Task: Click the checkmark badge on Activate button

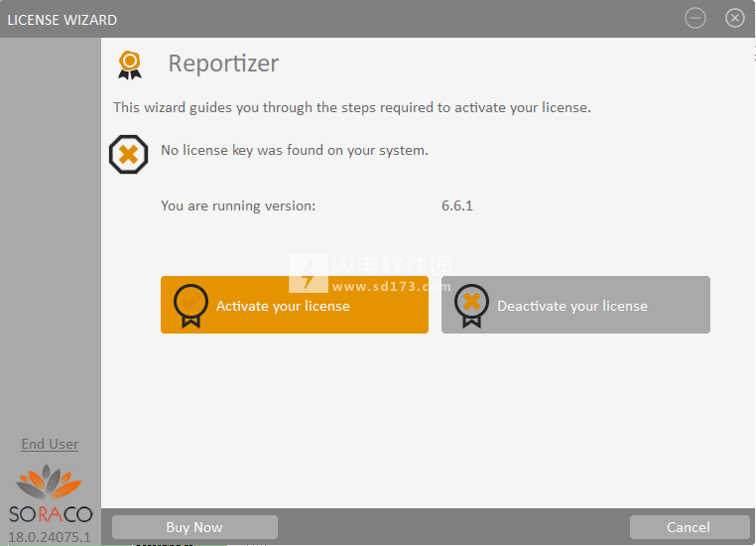Action: click(x=190, y=306)
